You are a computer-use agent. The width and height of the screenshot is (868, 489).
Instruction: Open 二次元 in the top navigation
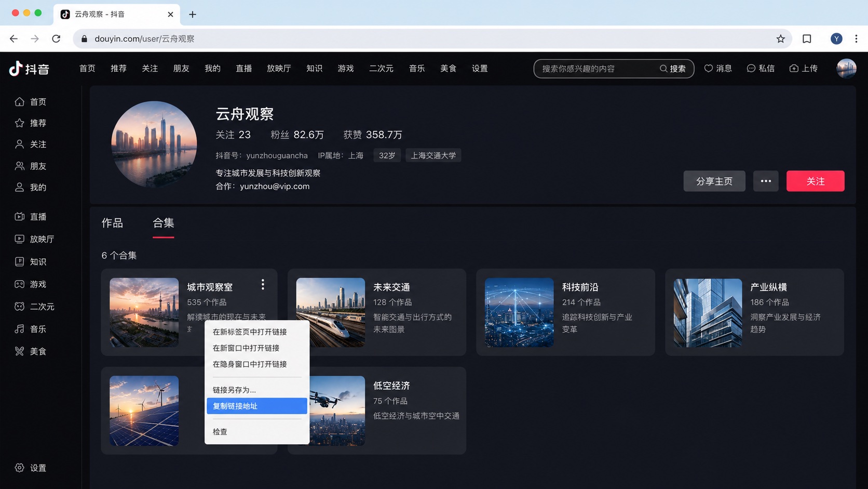(x=381, y=68)
